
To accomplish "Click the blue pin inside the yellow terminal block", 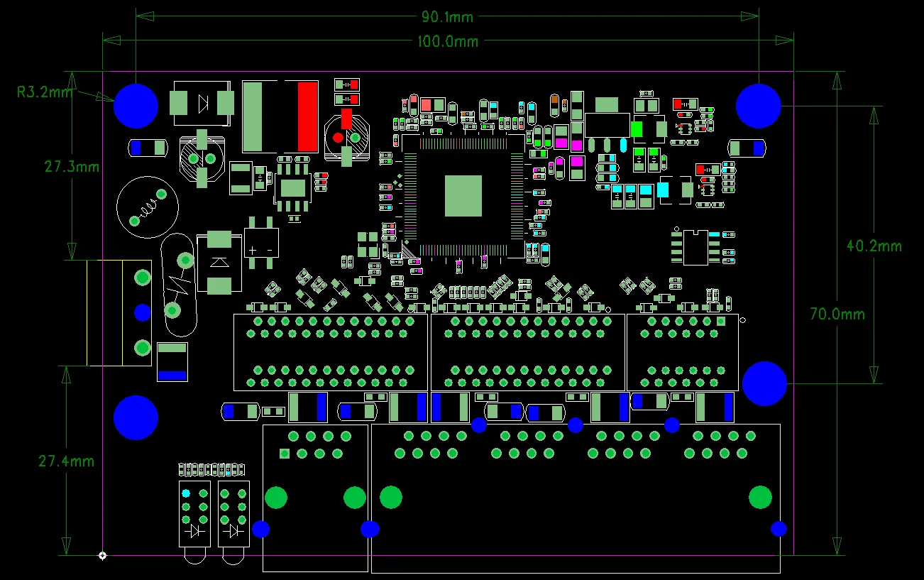I will click(x=143, y=312).
